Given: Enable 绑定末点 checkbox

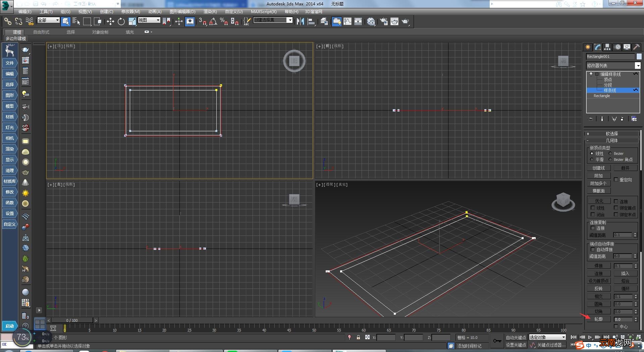Looking at the screenshot, I should click(x=616, y=214).
